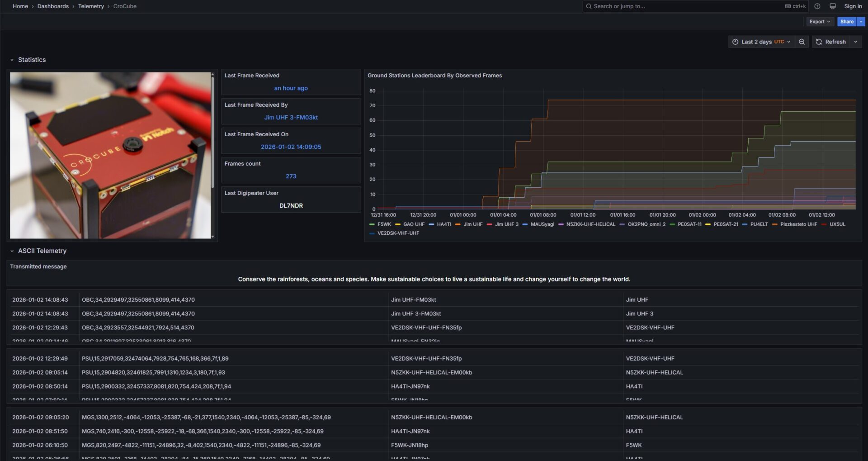Click the zoom out time range icon
Viewport: 868px width, 461px height.
tap(802, 42)
